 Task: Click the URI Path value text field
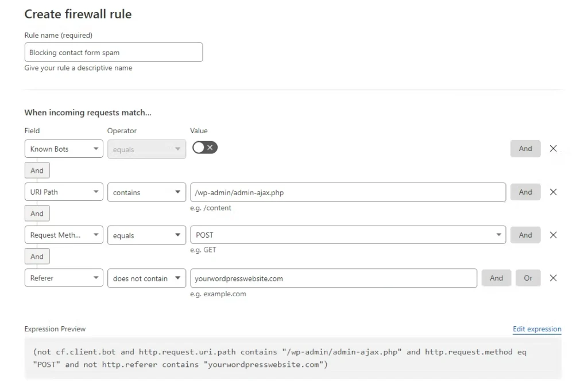coord(348,192)
